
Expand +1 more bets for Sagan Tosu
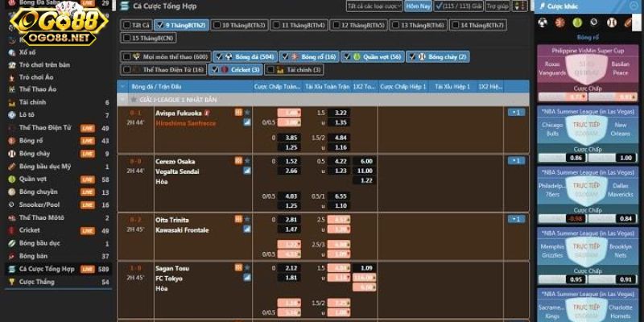click(x=516, y=267)
